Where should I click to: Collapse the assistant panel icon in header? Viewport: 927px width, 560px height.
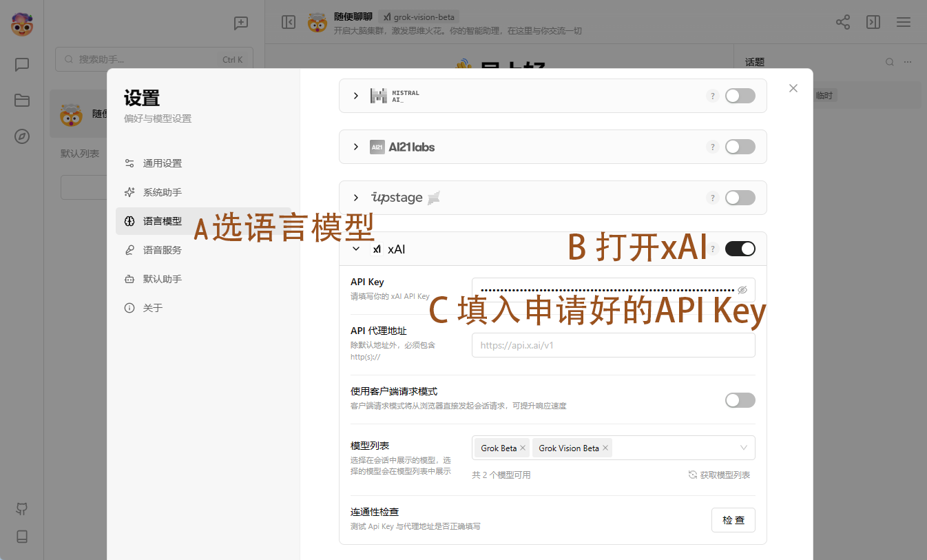coord(289,22)
